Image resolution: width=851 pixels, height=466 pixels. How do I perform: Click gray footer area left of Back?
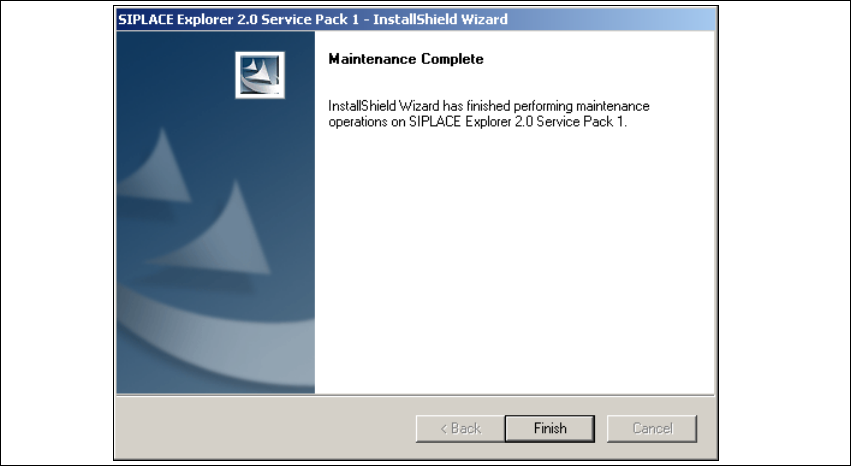coord(266,429)
